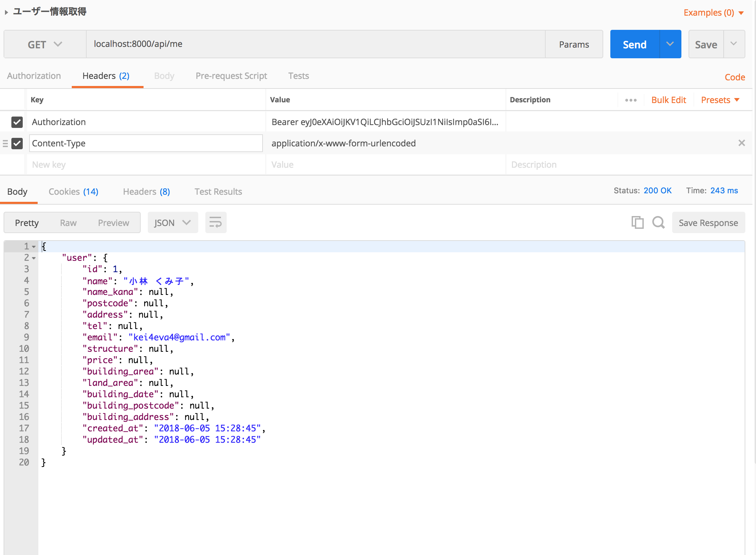Open the Pre-request Script tab

coord(231,76)
